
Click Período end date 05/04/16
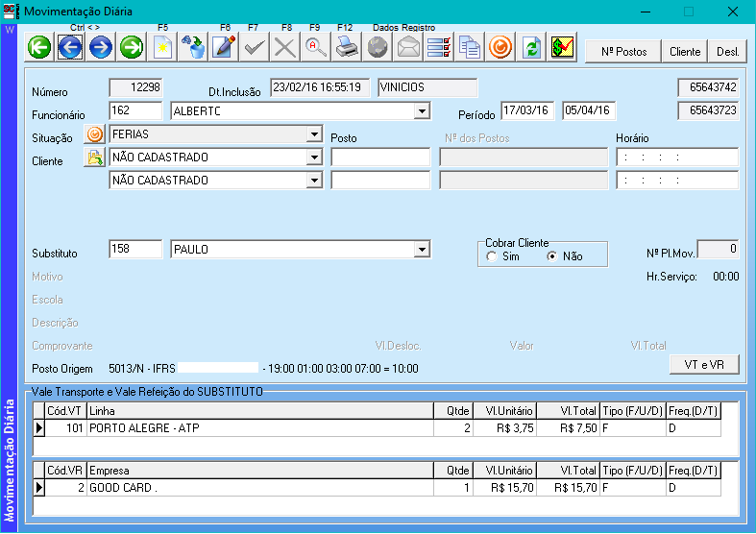tap(589, 110)
